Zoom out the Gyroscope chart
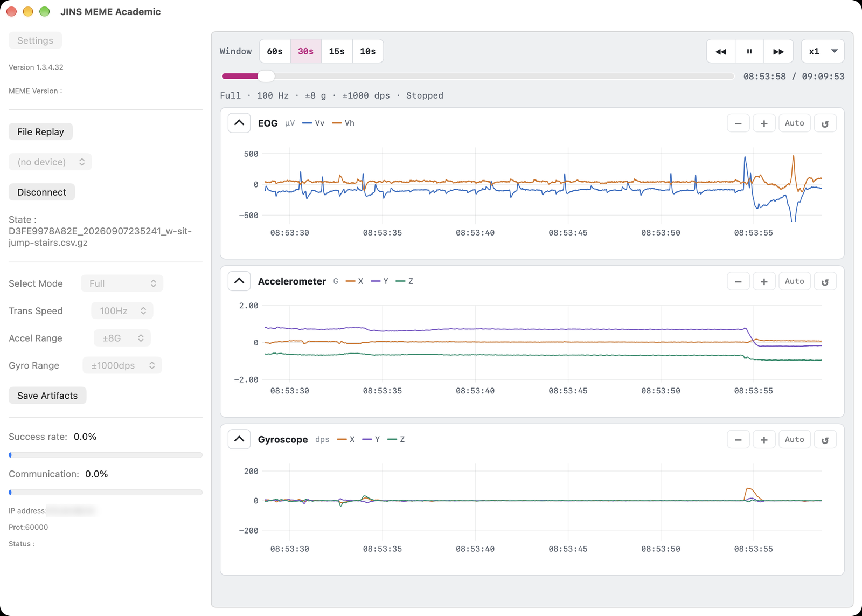Viewport: 862px width, 616px height. [738, 440]
